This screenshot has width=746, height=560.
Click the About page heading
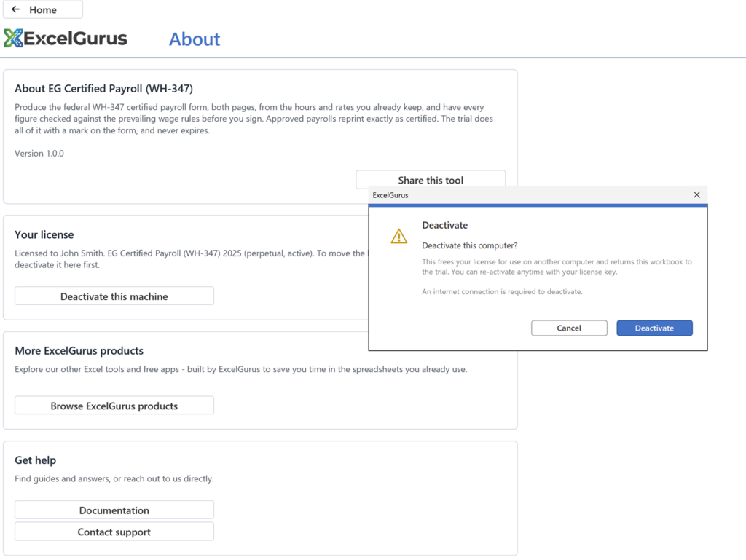[x=195, y=39]
